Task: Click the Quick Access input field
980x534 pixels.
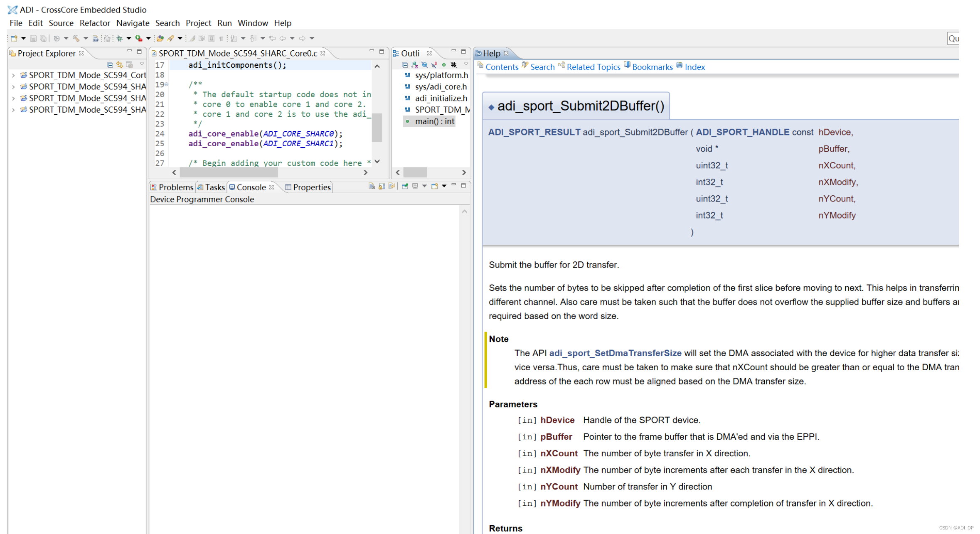Action: click(953, 39)
